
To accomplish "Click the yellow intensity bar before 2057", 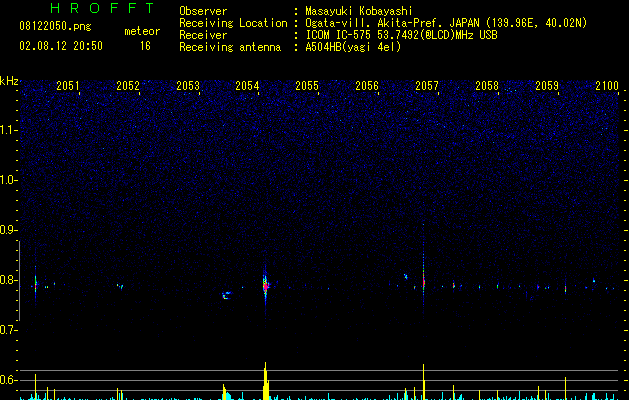I will coord(424,382).
